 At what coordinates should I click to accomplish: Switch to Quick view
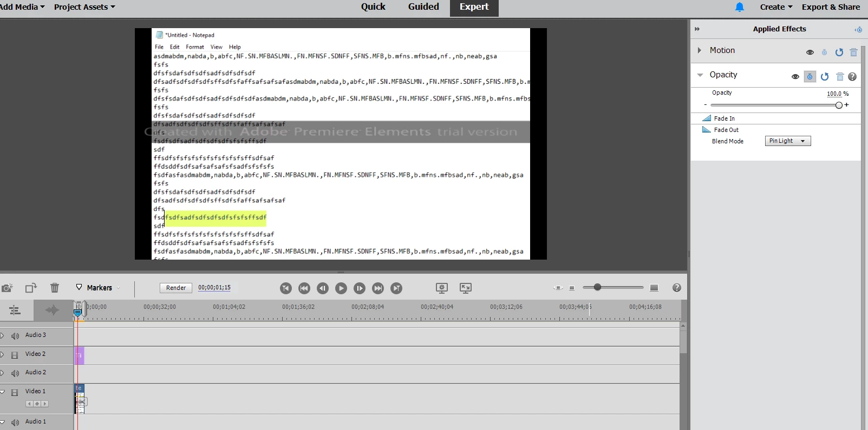[373, 6]
